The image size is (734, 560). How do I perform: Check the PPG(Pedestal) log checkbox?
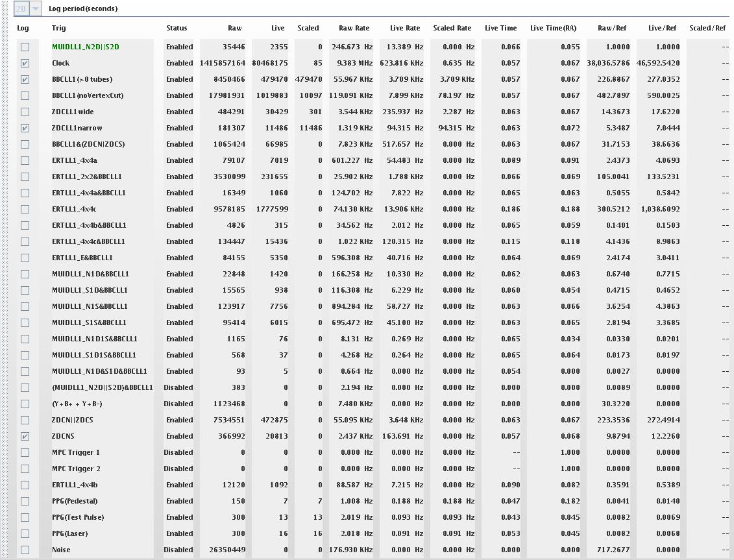coord(25,502)
